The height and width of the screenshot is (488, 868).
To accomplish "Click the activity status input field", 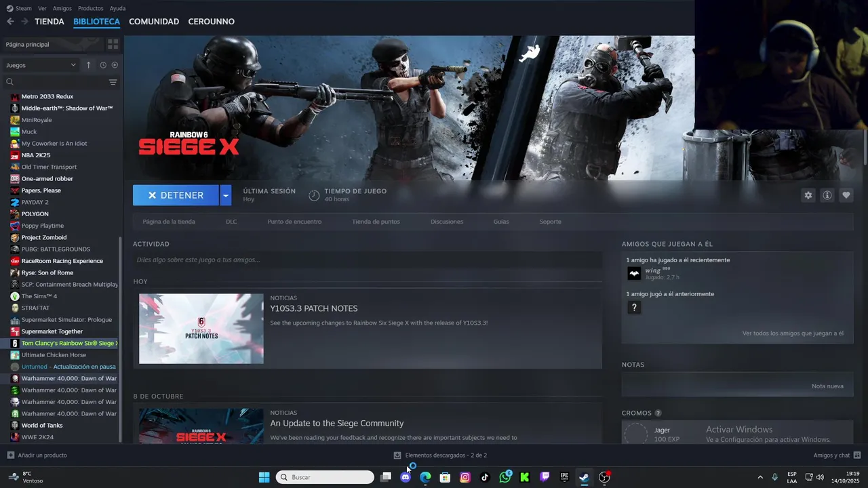I will pos(368,260).
